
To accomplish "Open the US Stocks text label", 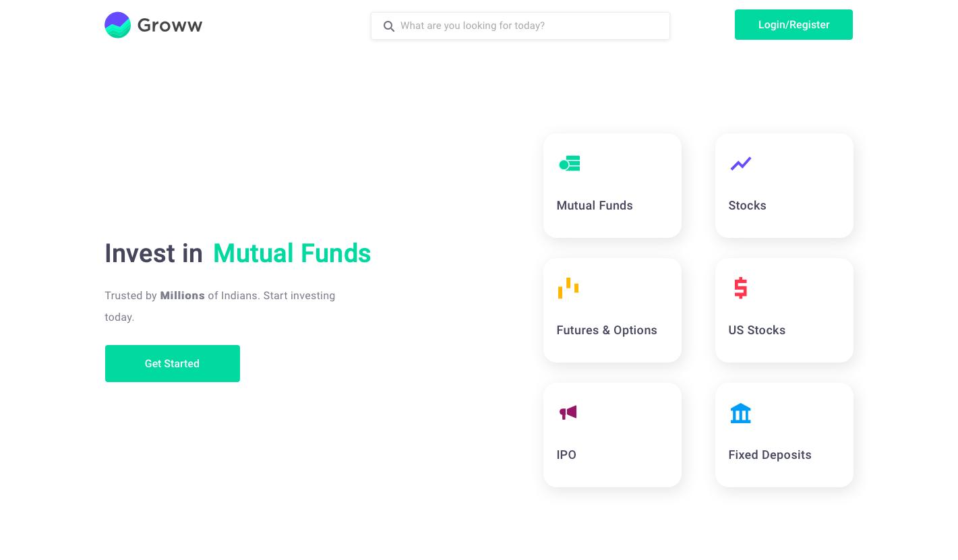I will click(x=756, y=330).
